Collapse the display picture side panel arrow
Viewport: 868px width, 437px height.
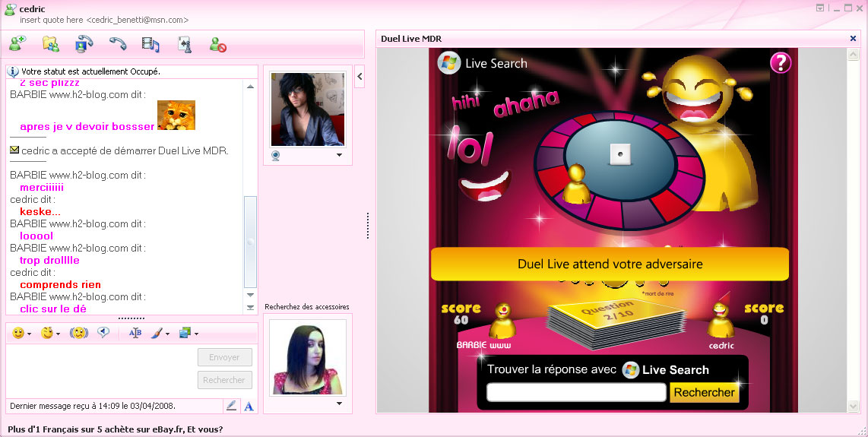click(360, 75)
